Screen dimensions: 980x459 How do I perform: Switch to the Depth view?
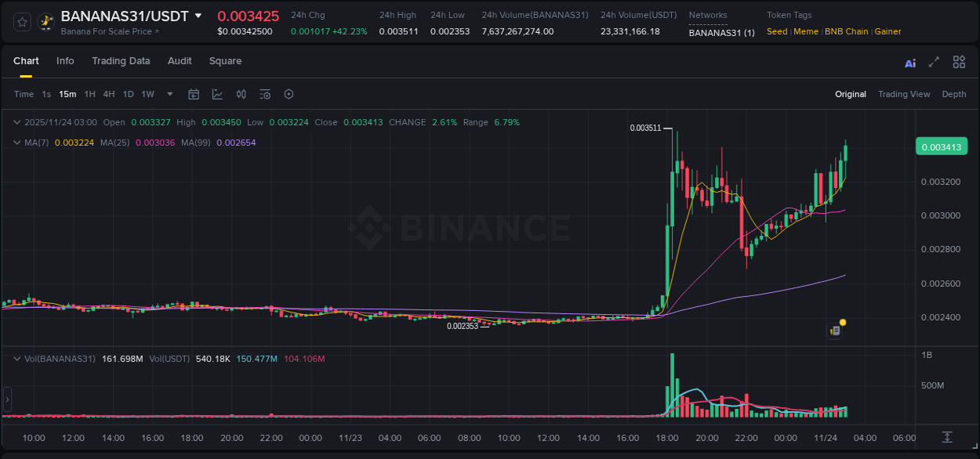point(953,94)
